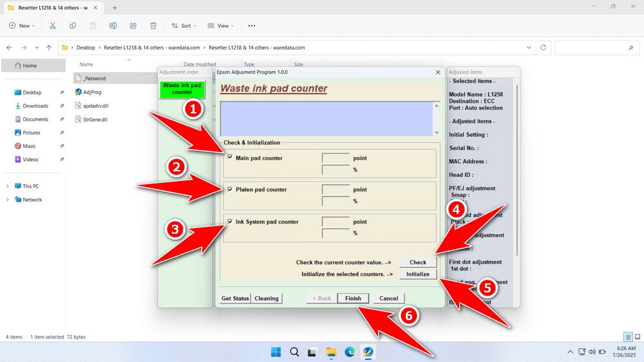
Task: Click the Paste icon in Explorer toolbar
Action: [x=93, y=26]
